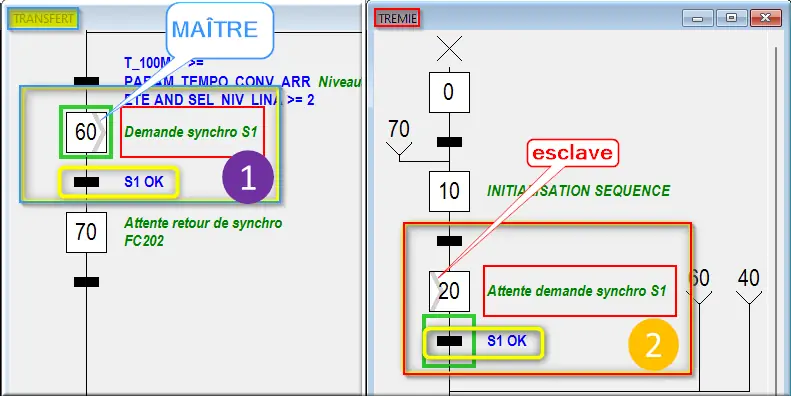The width and height of the screenshot is (791, 396).
Task: Click the TREMIE window title
Action: click(398, 19)
